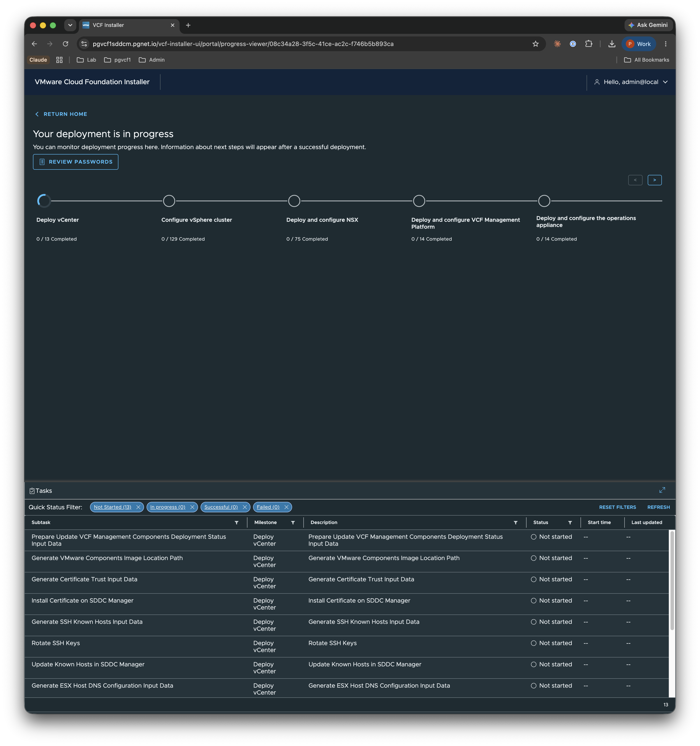The height and width of the screenshot is (746, 700).
Task: Open the apps grid icon in bookmarks bar
Action: click(x=59, y=60)
